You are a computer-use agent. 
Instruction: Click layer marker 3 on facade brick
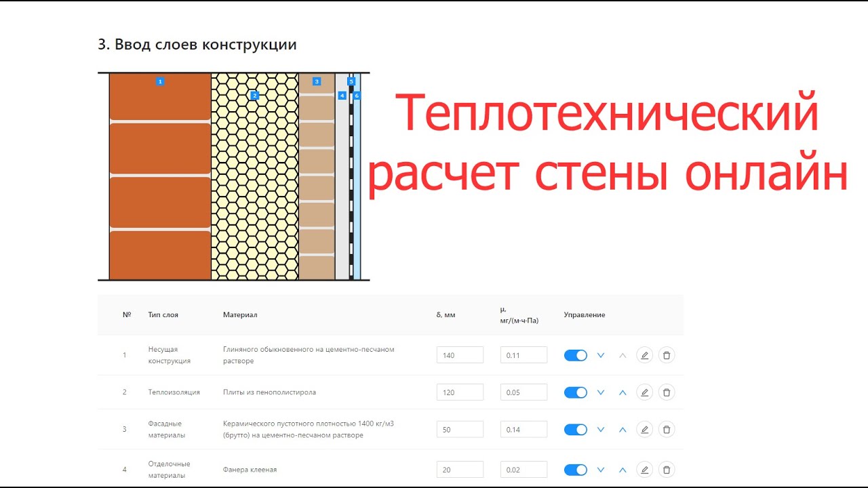click(x=317, y=81)
